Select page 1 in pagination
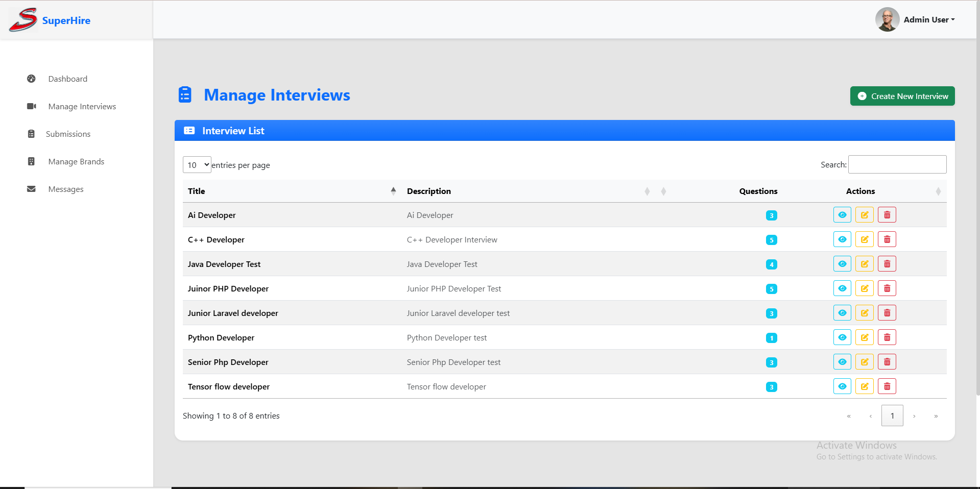 pyautogui.click(x=892, y=415)
